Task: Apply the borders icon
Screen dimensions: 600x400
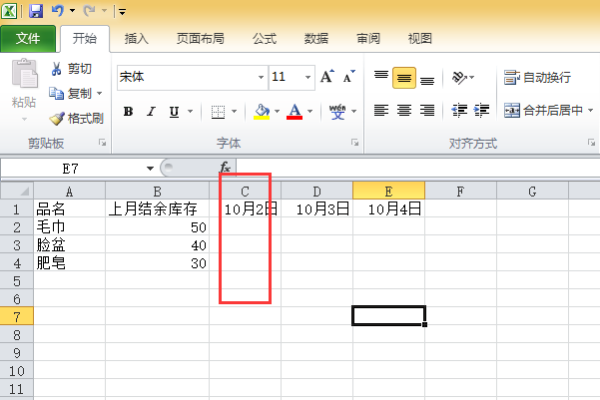Action: [218, 112]
